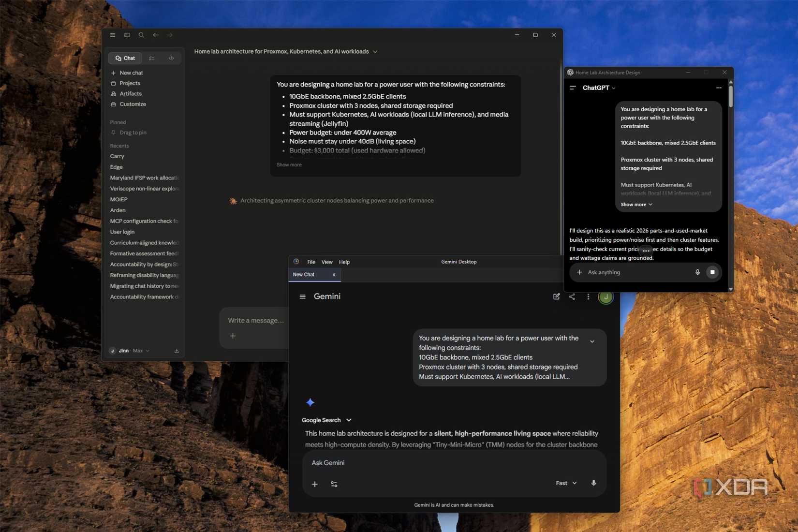Select the code tab icon in Claude's sidebar

point(171,58)
